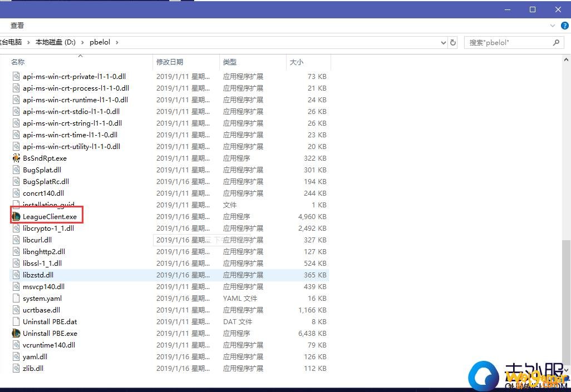Image resolution: width=571 pixels, height=392 pixels.
Task: Click the 4,960 KB size value
Action: coord(312,216)
